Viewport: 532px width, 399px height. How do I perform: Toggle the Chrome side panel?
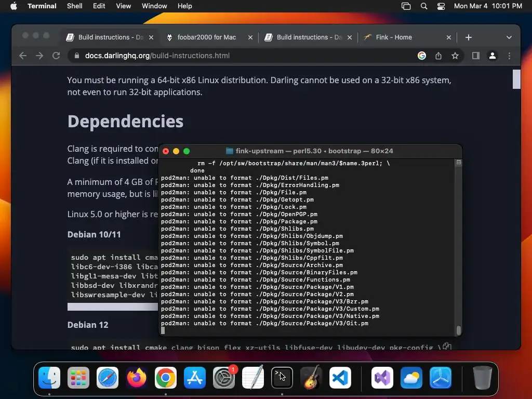point(476,56)
